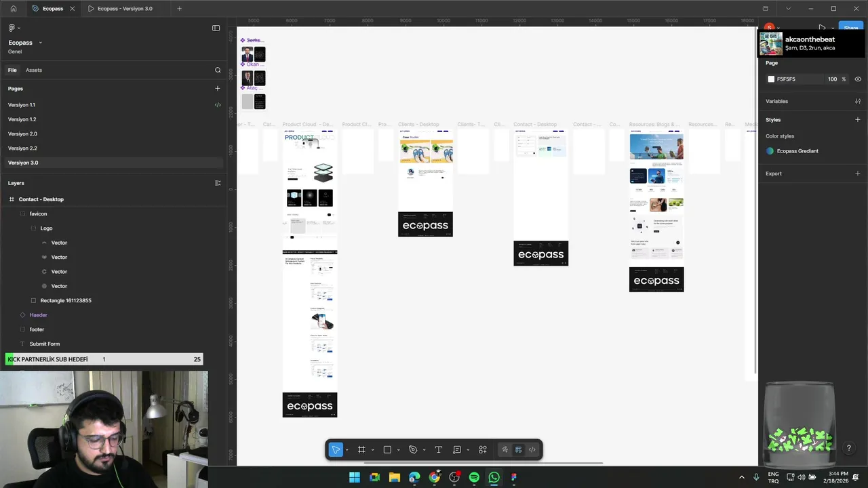Add a new page
868x488 pixels.
click(218, 88)
